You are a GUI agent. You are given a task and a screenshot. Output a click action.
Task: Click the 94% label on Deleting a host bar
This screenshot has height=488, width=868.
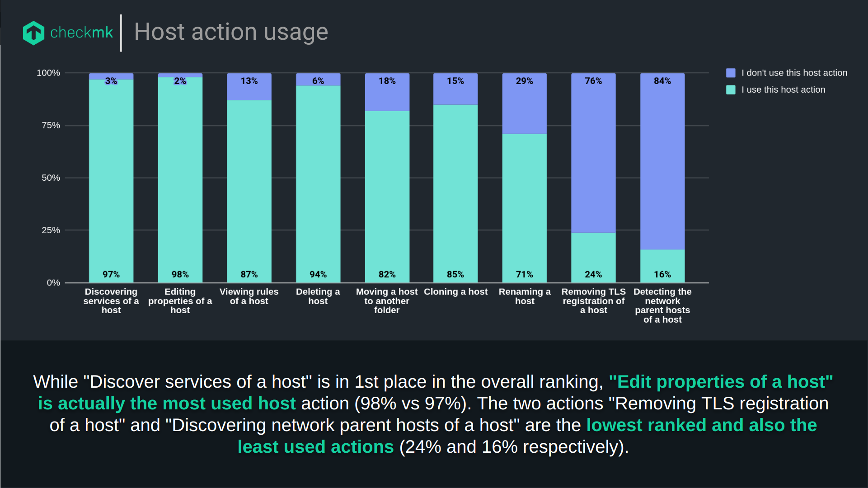click(x=318, y=274)
